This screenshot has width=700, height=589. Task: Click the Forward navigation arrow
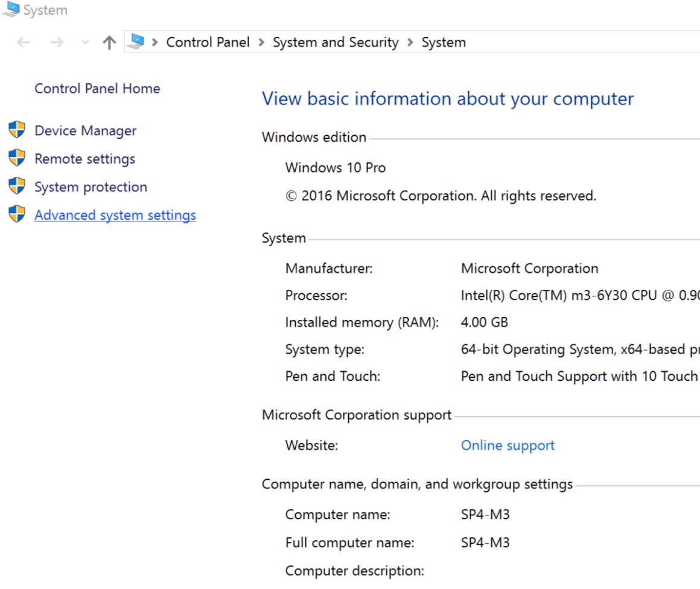point(57,42)
